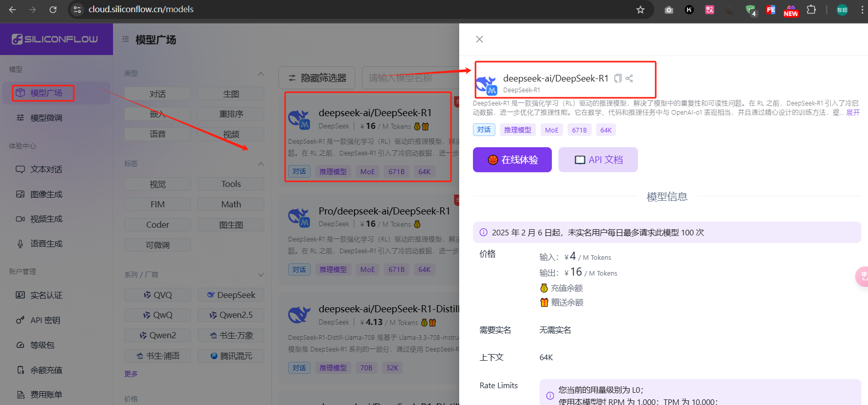The image size is (868, 405).
Task: Filter by DeepSeek vendor
Action: 231,295
